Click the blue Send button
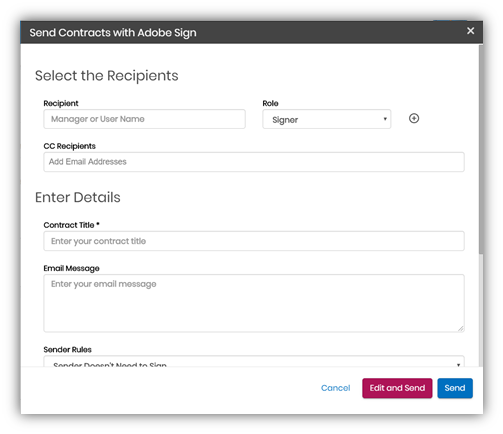503x434 pixels. [455, 388]
